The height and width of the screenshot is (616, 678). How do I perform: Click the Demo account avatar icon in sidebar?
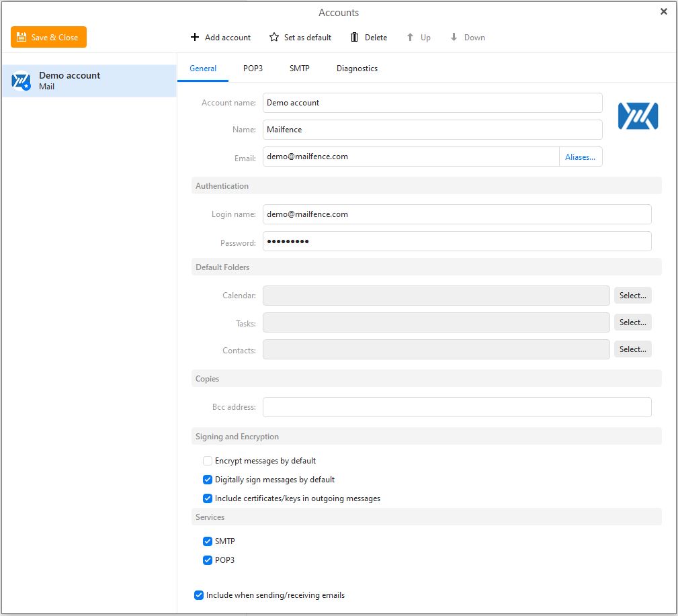pos(21,81)
